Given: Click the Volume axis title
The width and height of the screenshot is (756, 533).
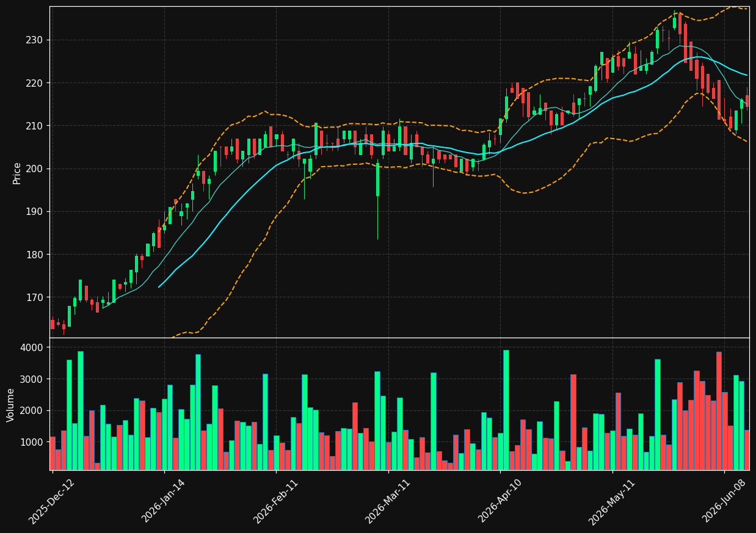Looking at the screenshot, I should click(x=11, y=405).
